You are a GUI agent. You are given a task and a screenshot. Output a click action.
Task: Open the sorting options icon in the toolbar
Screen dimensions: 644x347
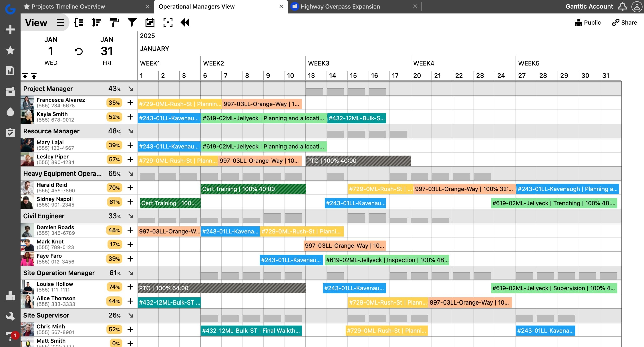click(x=96, y=22)
